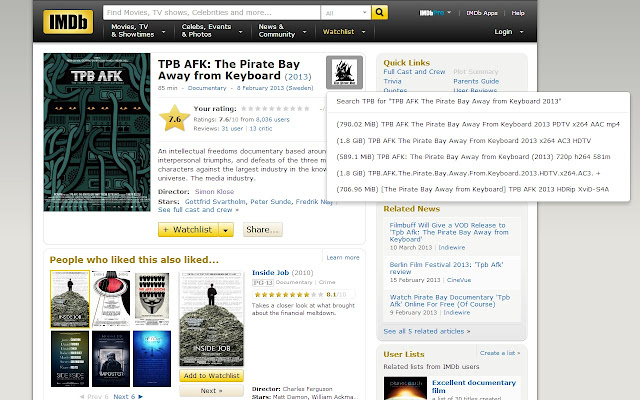Select the TPB.AFK dotted HDTV.x264.AC3 result
Viewport: 640px width, 400px height.
468,173
